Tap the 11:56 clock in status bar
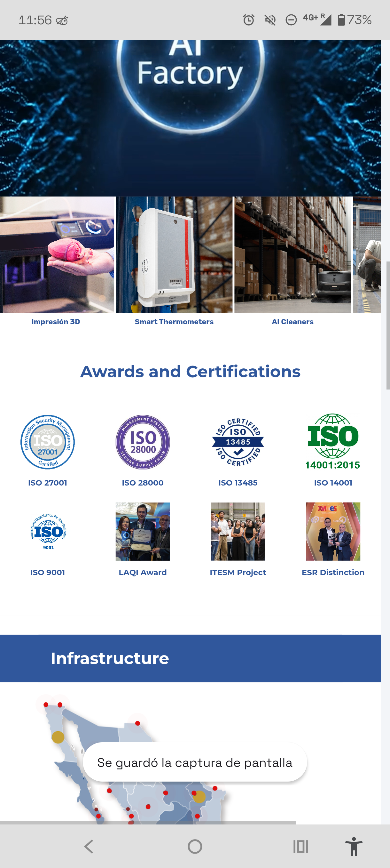This screenshot has height=868, width=390. (35, 20)
